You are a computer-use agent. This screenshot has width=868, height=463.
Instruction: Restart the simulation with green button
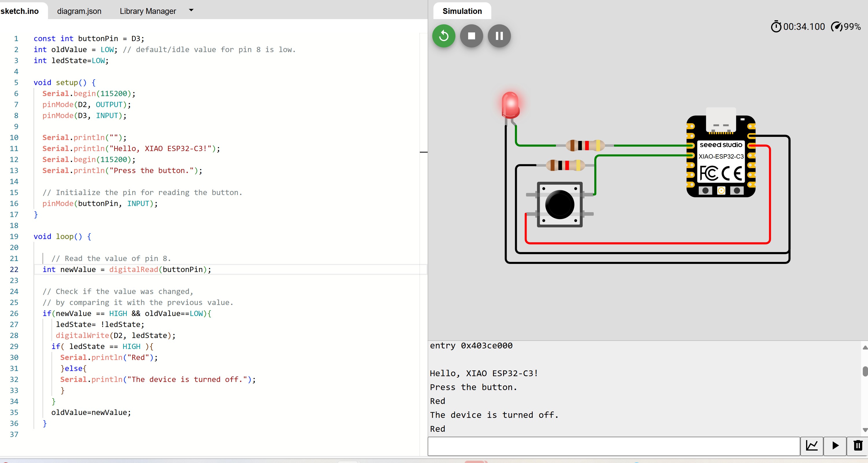pyautogui.click(x=444, y=36)
